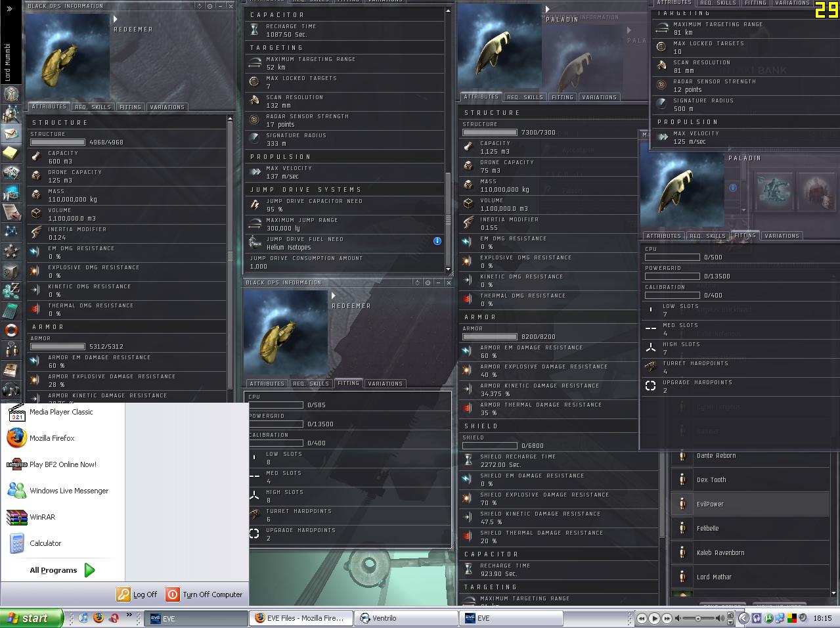Open Mozilla Firefox from Start menu
Image resolution: width=840 pixels, height=628 pixels.
pyautogui.click(x=63, y=438)
